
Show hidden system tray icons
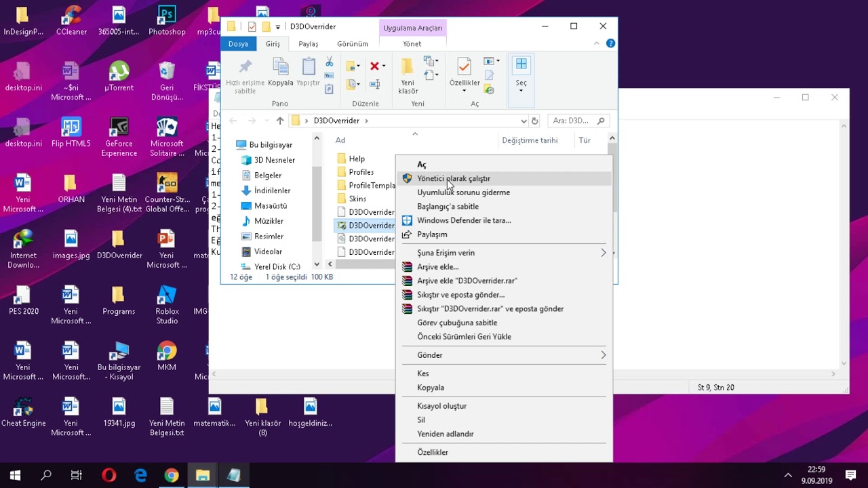click(787, 475)
